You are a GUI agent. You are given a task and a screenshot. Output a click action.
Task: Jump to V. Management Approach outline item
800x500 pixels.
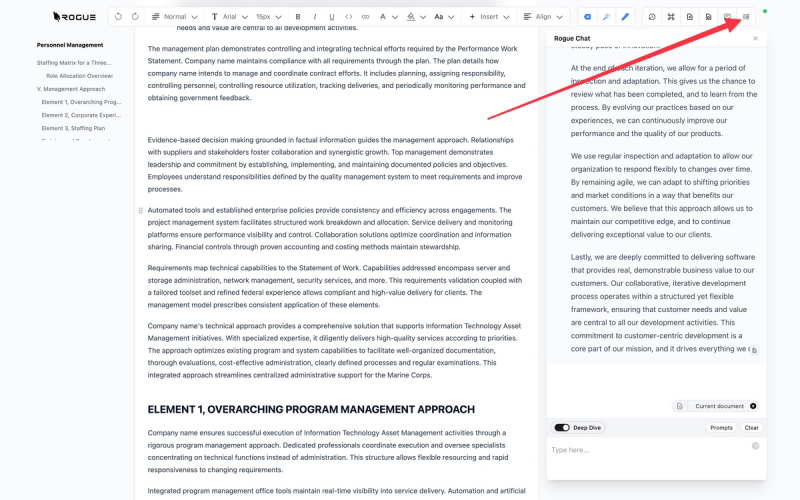click(x=71, y=89)
